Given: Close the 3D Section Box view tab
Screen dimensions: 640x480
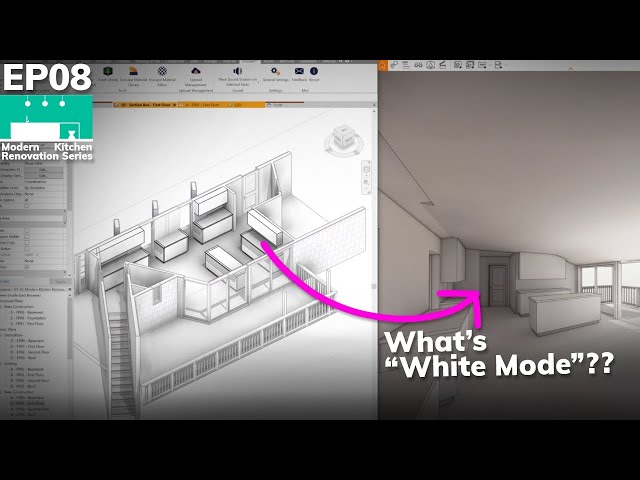Looking at the screenshot, I should coord(174,105).
